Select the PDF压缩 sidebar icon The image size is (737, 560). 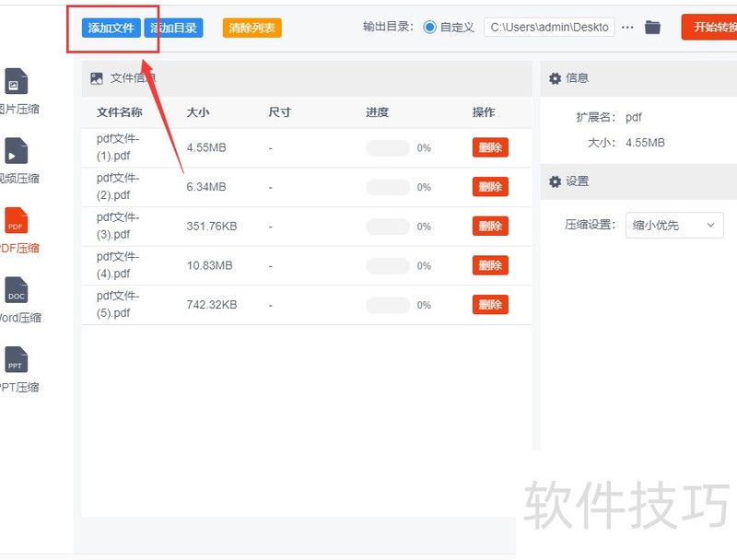tap(17, 221)
